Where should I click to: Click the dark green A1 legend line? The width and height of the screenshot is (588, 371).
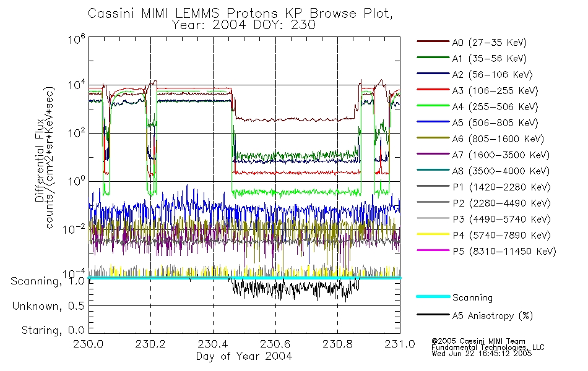coord(433,58)
